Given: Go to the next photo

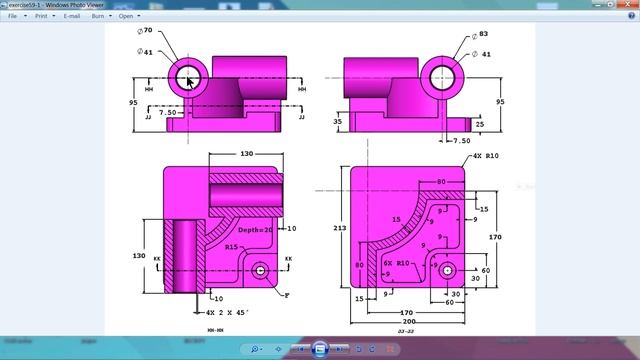Looking at the screenshot, I should tap(340, 349).
